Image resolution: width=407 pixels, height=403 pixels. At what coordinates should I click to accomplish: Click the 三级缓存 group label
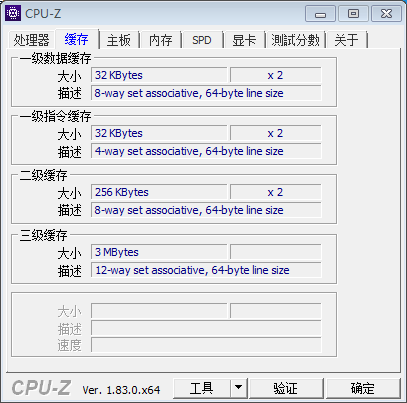pos(43,235)
